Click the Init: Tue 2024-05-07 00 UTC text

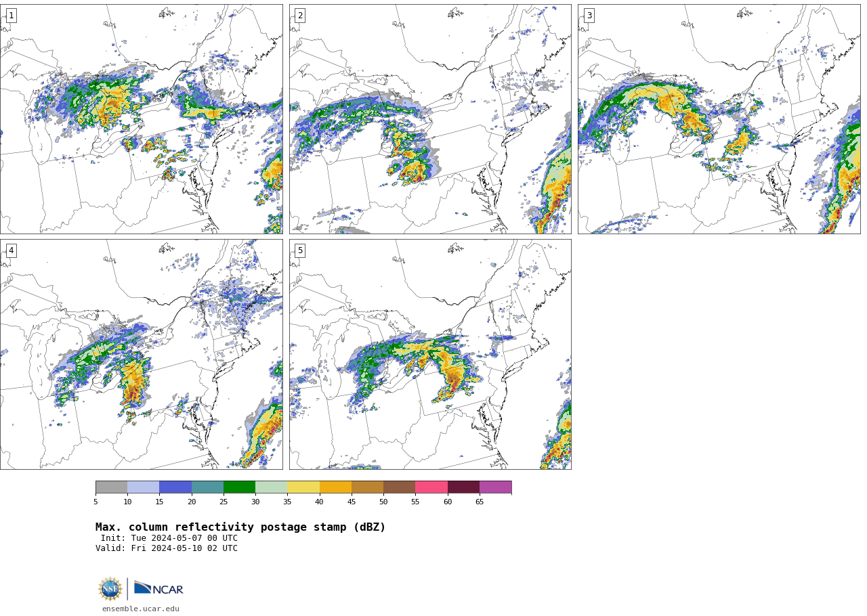pyautogui.click(x=169, y=538)
